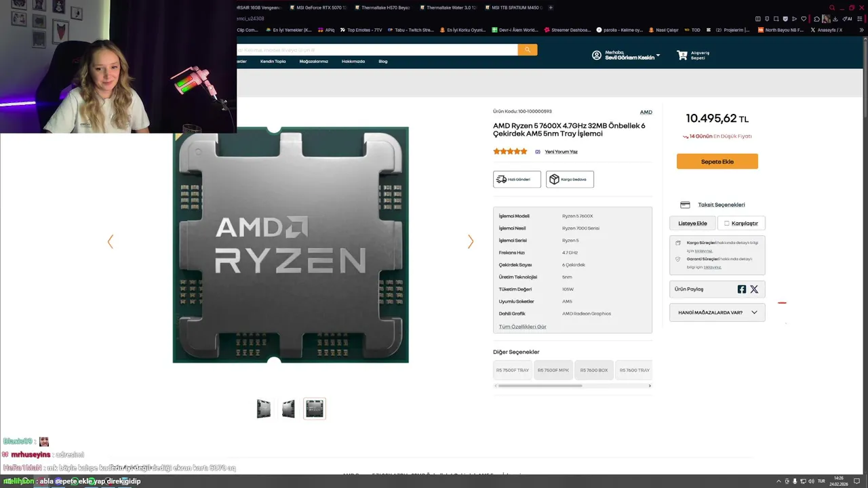Click the browser player flow icon
The width and height of the screenshot is (868, 488).
coord(794,19)
